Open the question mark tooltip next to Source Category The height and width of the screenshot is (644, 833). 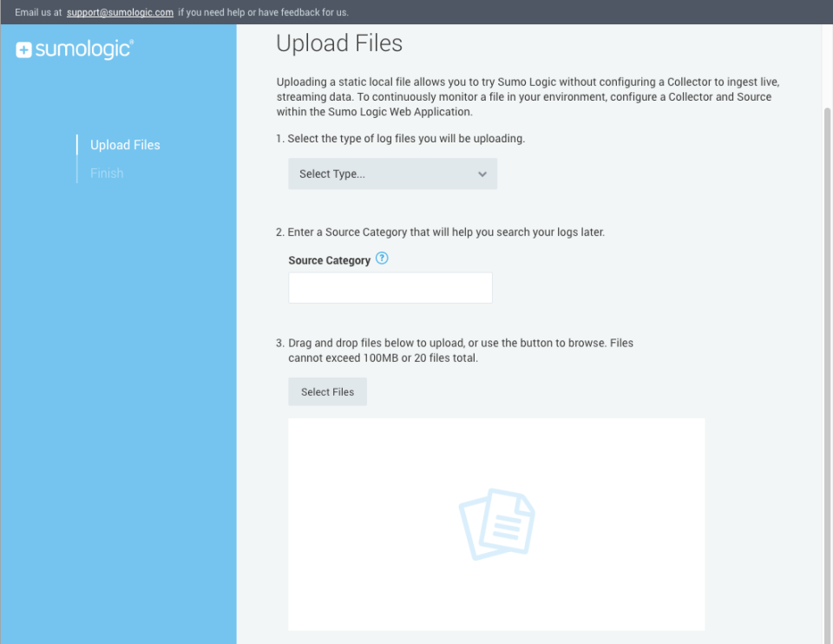click(382, 259)
